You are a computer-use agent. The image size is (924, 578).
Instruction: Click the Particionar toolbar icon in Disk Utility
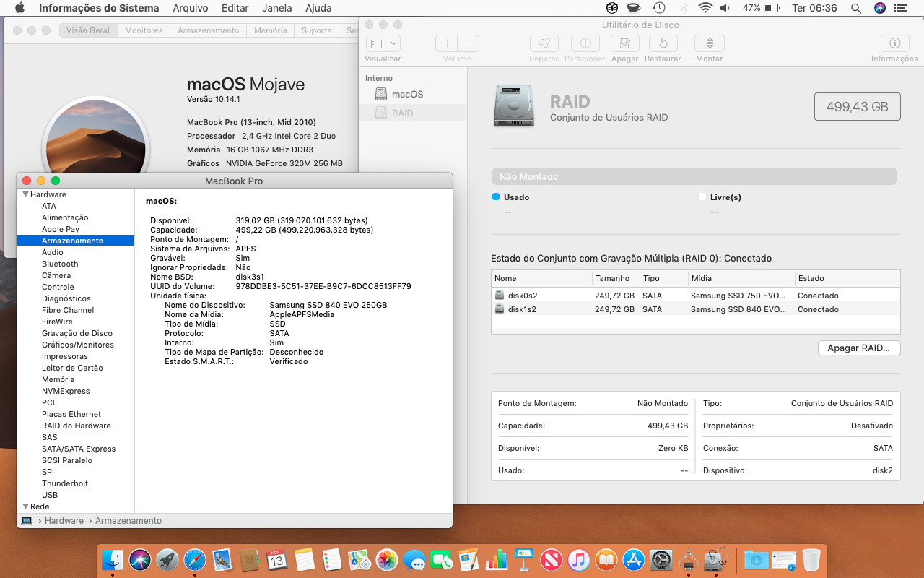pos(585,43)
